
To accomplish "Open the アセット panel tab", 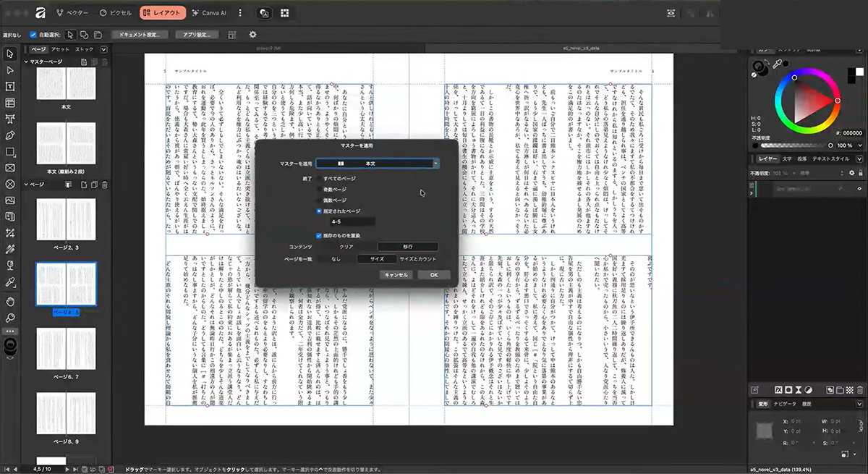I will coord(61,49).
